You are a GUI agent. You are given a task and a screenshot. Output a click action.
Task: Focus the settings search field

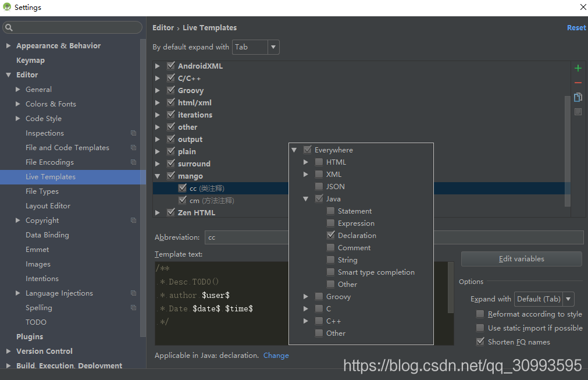tap(72, 27)
